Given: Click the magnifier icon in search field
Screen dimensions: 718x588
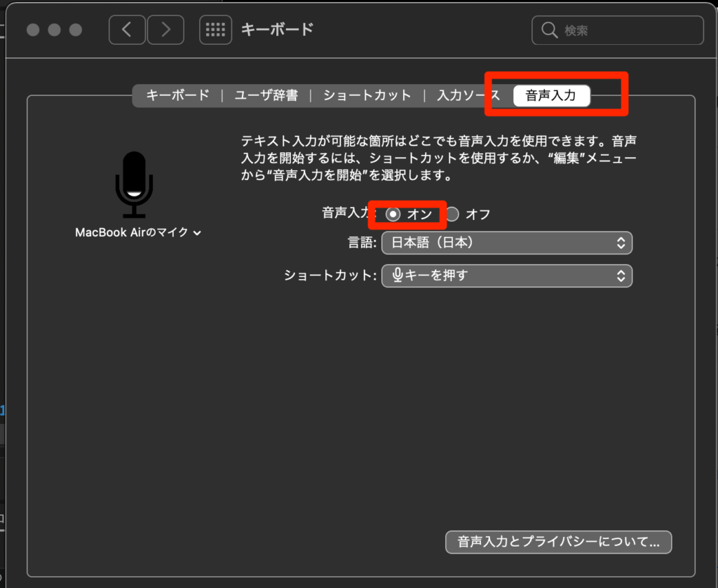Looking at the screenshot, I should 549,30.
